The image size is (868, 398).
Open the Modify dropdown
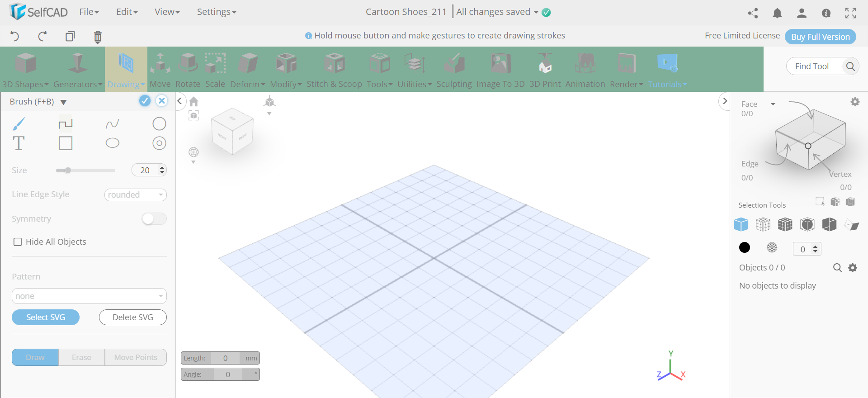coord(286,70)
